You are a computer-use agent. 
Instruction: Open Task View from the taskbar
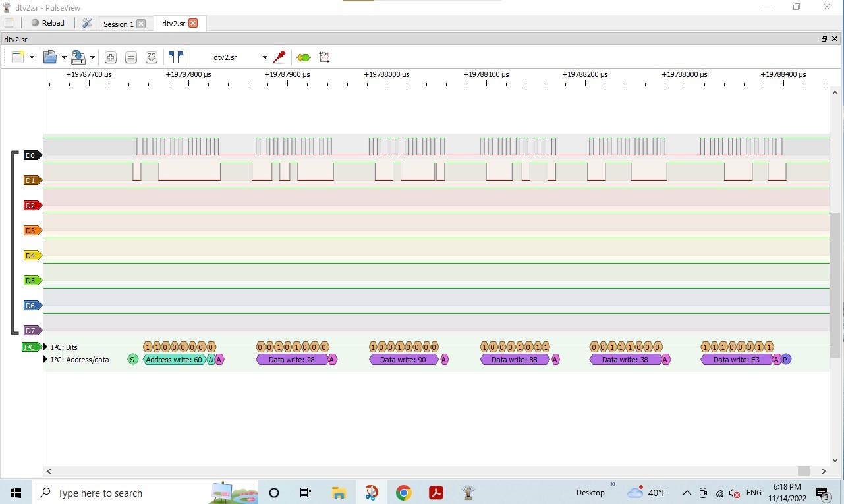[306, 493]
